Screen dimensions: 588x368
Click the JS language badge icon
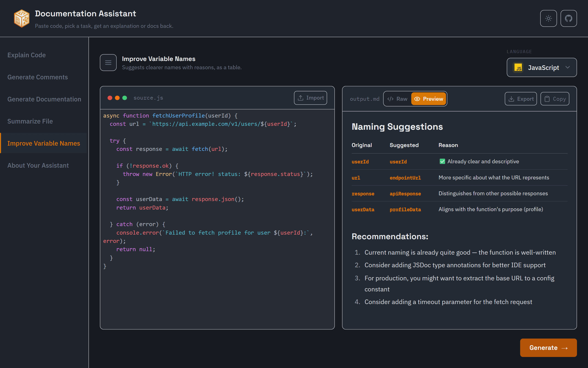pyautogui.click(x=518, y=68)
